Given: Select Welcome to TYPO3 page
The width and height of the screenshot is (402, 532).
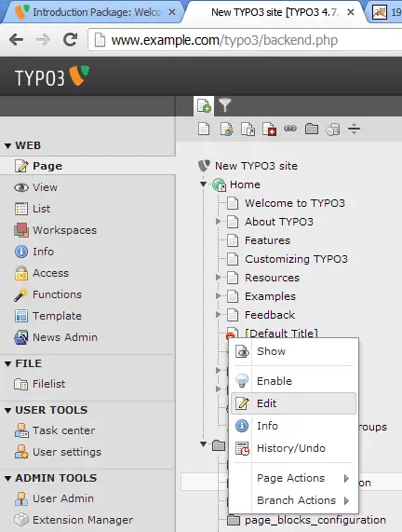Looking at the screenshot, I should [x=295, y=203].
